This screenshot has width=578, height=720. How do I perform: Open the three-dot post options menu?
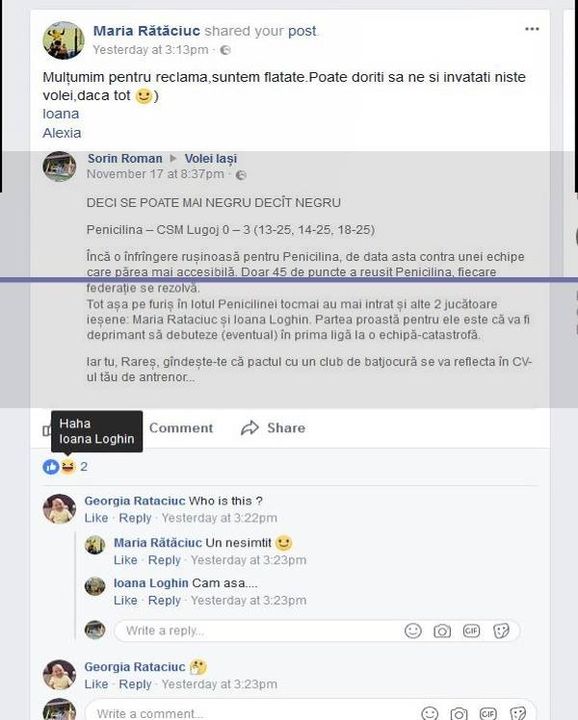pyautogui.click(x=532, y=29)
